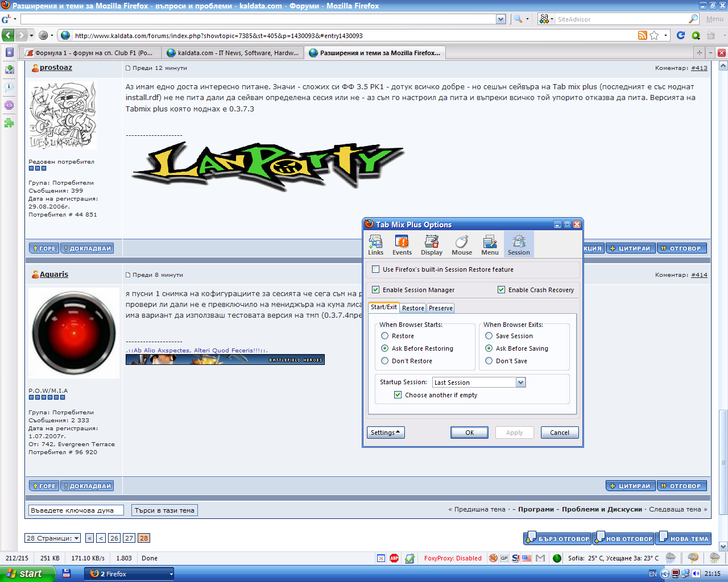
Task: Switch to the kaldata.com IT News tab
Action: [x=233, y=53]
